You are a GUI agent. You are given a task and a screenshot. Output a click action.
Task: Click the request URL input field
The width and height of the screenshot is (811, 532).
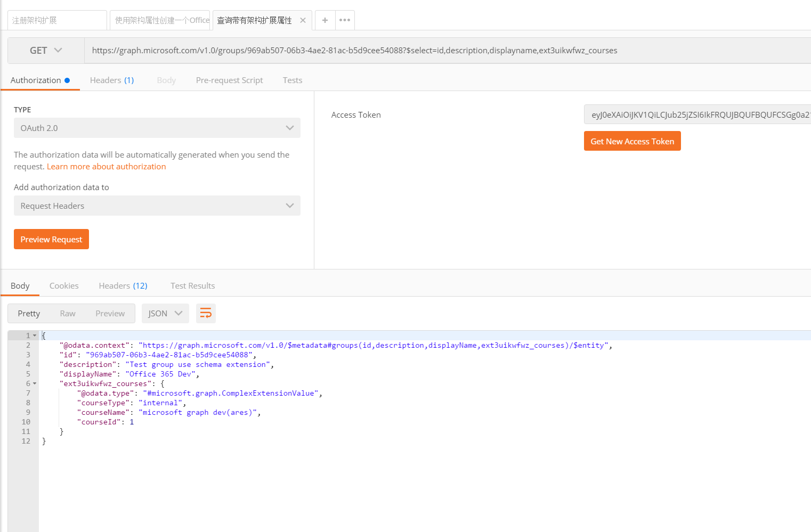click(426, 51)
